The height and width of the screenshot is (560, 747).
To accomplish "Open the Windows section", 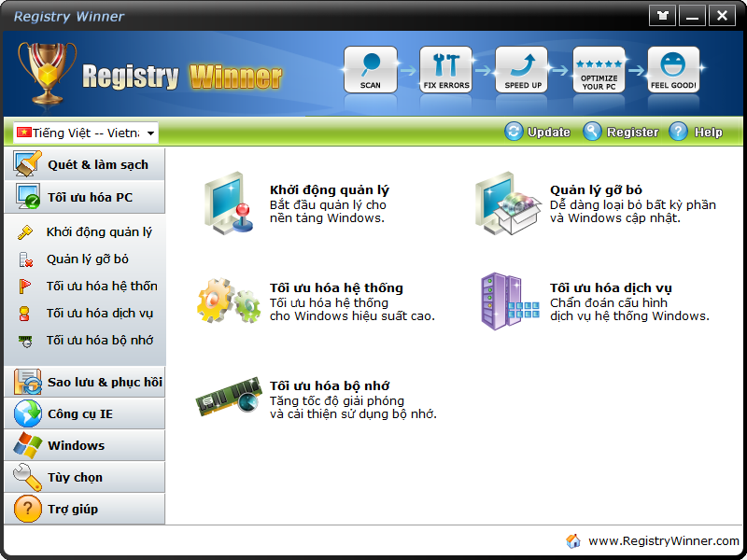I will (x=84, y=445).
